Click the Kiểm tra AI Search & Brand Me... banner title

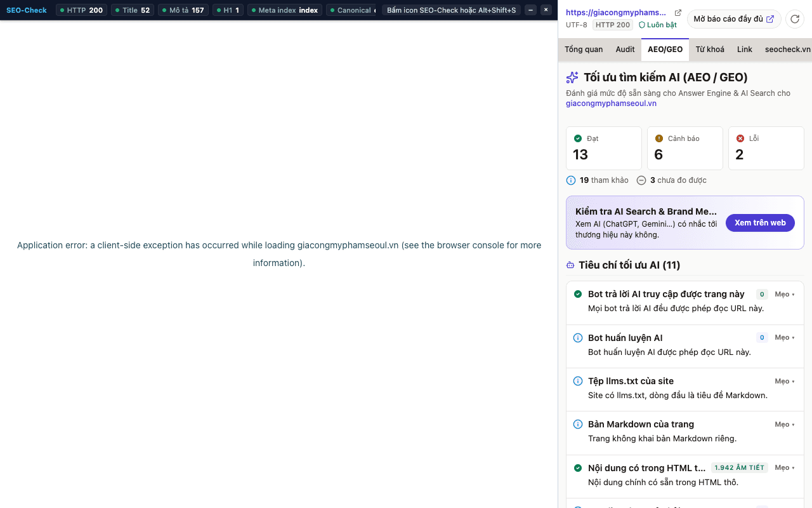click(x=646, y=211)
